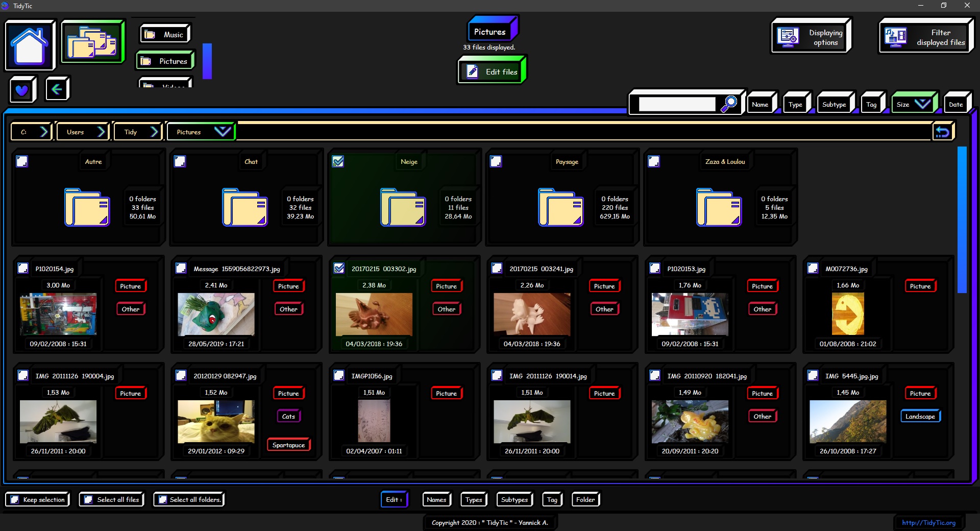Check the P1020154.jpg file checkbox
The width and height of the screenshot is (980, 531).
(23, 269)
